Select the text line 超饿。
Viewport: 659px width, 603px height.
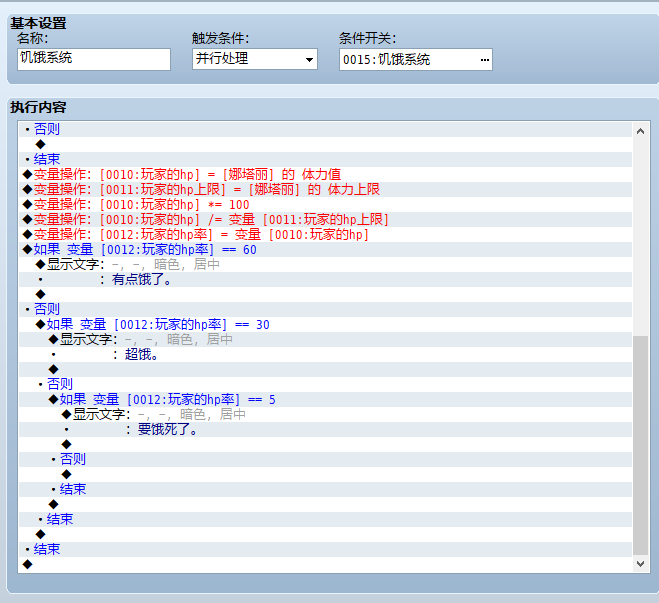pos(325,355)
